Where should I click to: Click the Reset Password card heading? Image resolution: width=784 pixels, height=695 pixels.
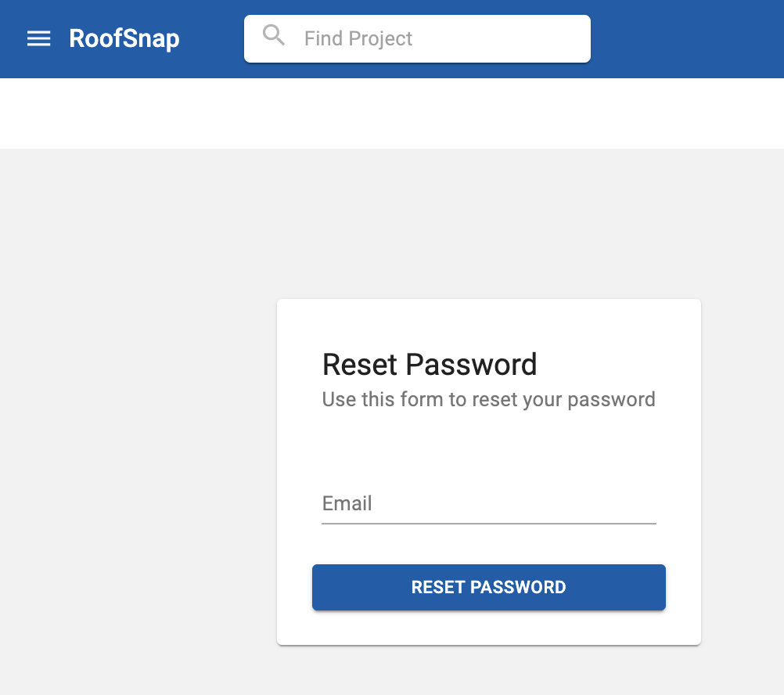coord(429,364)
